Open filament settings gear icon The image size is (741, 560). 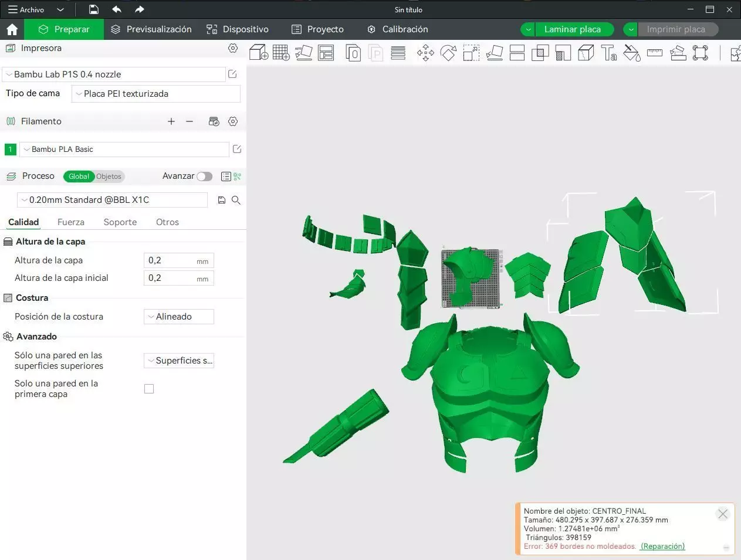click(233, 121)
